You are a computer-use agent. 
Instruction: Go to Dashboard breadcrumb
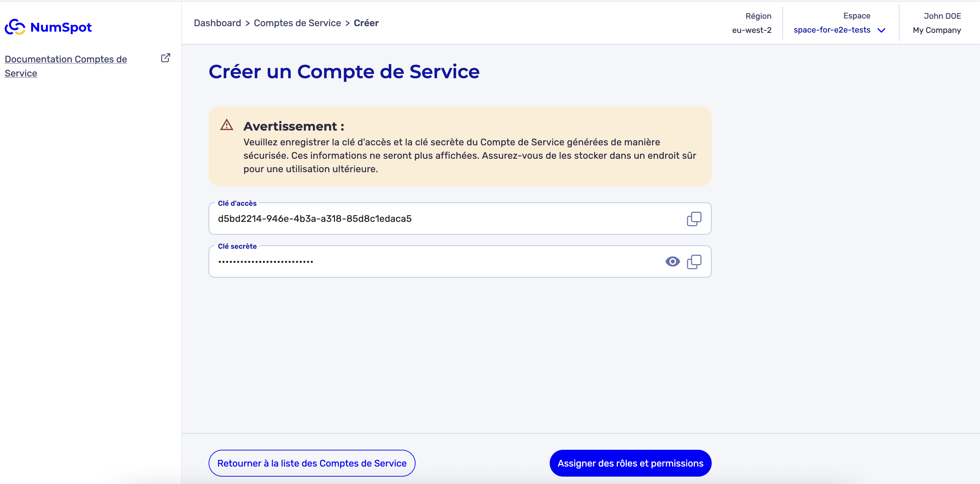[217, 23]
